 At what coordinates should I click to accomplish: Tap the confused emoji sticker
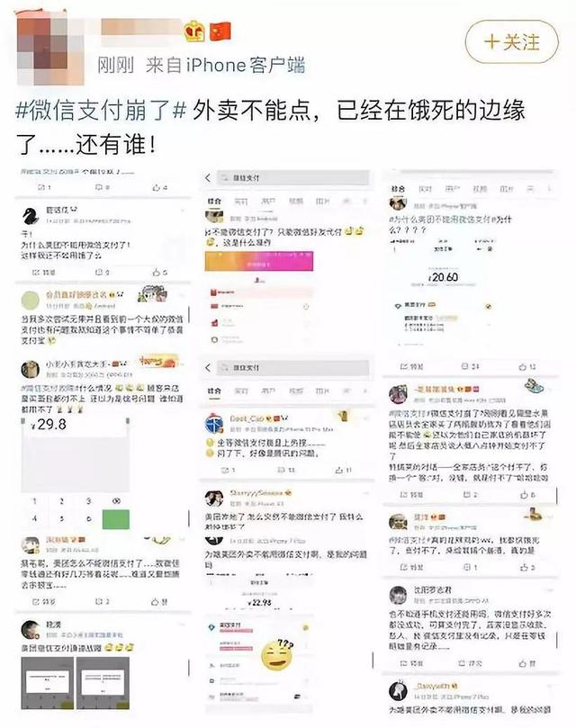click(x=277, y=655)
